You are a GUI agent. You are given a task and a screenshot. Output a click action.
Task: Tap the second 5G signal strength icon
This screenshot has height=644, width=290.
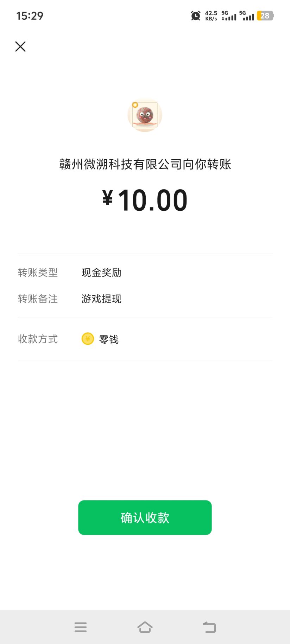[x=247, y=16]
